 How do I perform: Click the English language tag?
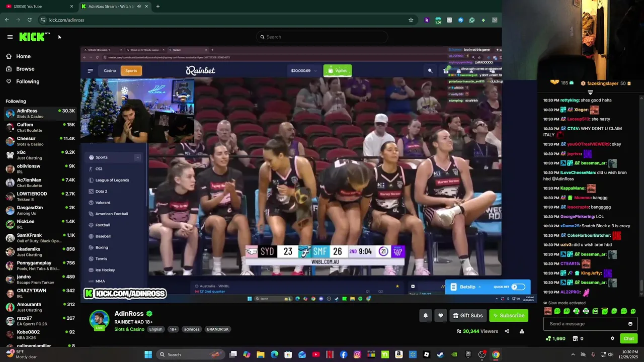click(x=155, y=329)
